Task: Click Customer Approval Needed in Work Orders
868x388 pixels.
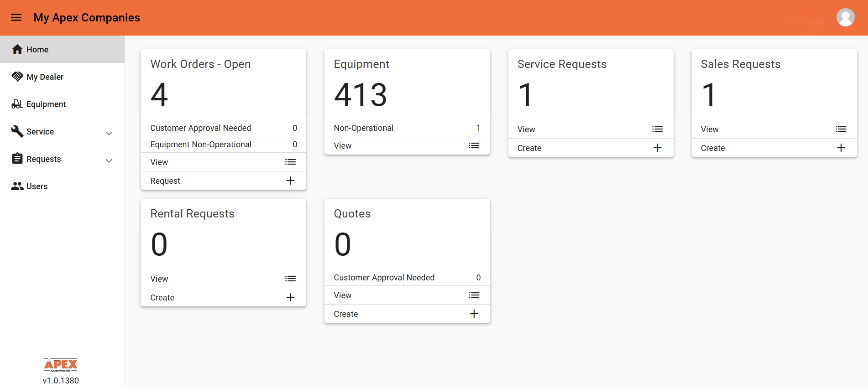Action: (224, 128)
